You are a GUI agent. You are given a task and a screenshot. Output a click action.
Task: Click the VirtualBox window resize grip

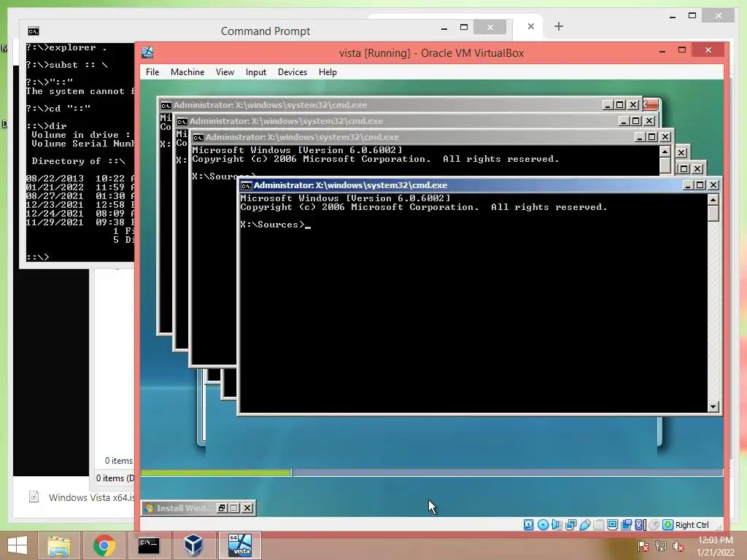point(719,526)
